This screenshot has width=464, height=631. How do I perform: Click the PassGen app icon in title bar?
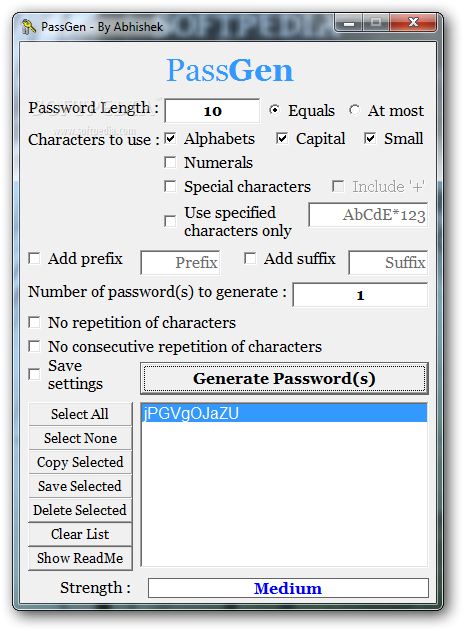(x=28, y=27)
